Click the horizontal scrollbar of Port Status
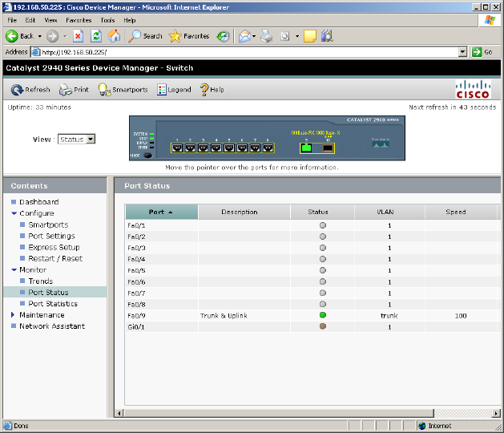 click(x=278, y=413)
